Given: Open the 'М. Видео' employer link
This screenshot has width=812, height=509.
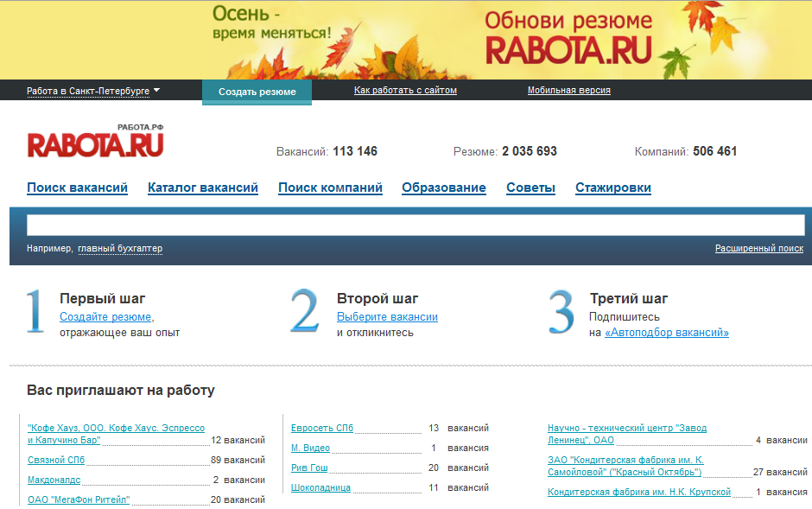Looking at the screenshot, I should [310, 448].
